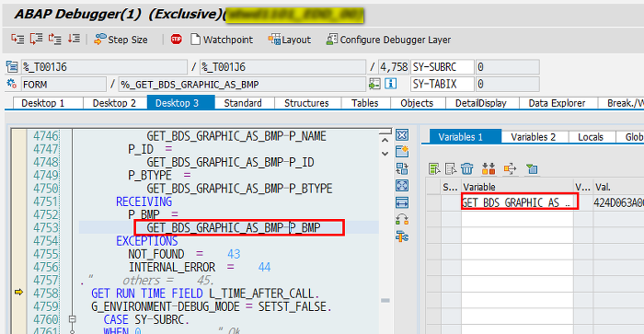
Task: Click the INTERNAL_ERROR = 44 line
Action: pyautogui.click(x=200, y=267)
